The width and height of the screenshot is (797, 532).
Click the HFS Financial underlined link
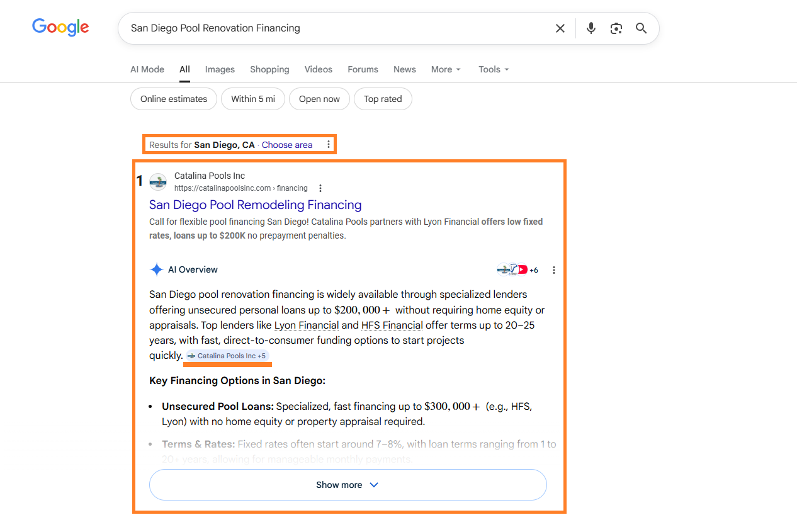click(x=392, y=325)
